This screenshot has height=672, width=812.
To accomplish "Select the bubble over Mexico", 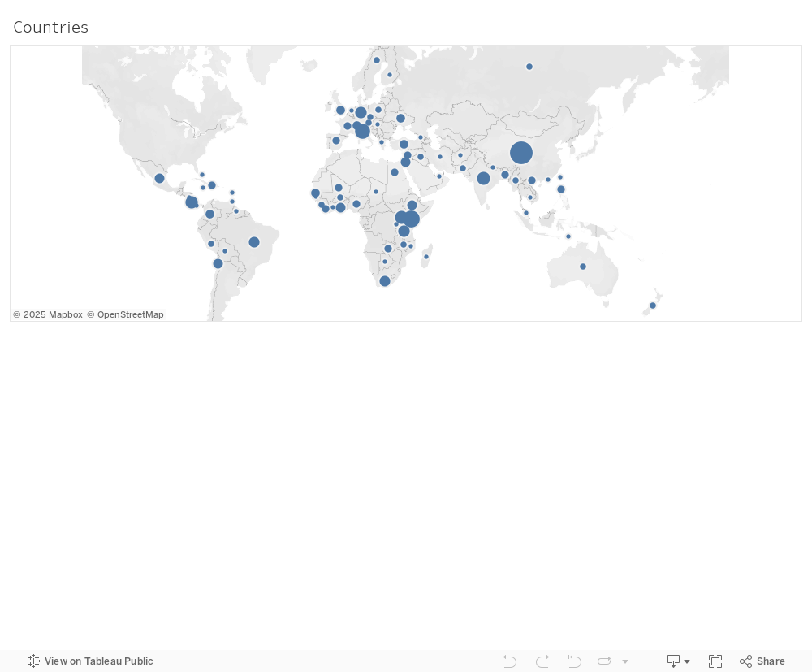I will point(159,178).
